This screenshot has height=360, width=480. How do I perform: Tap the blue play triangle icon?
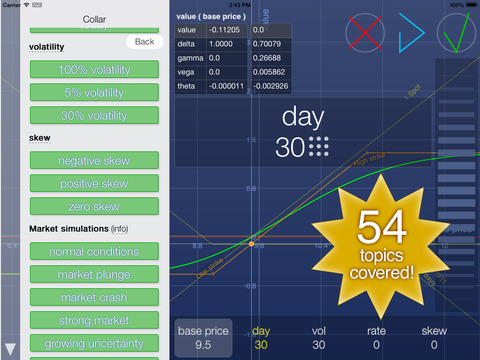click(x=411, y=33)
